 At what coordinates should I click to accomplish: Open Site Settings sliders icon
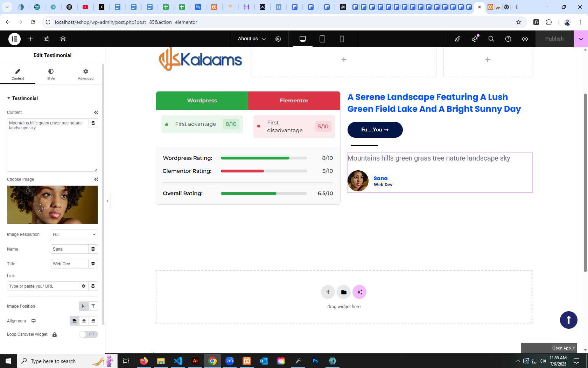(47, 39)
